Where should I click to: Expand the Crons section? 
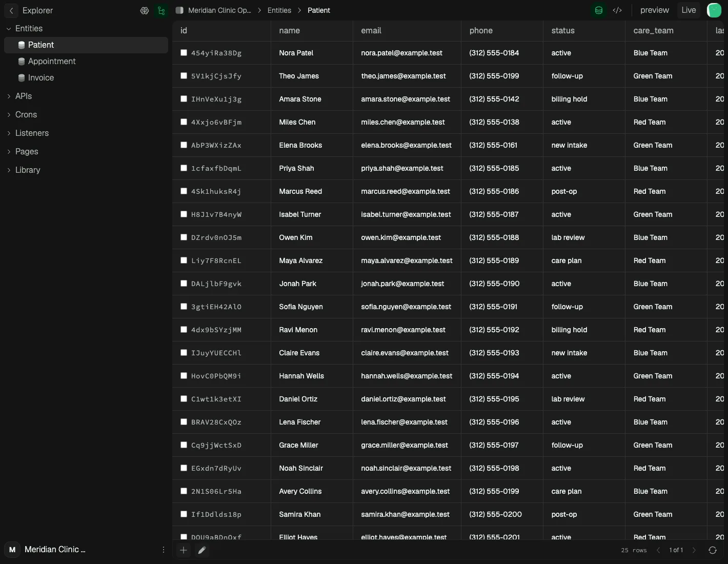pos(9,115)
